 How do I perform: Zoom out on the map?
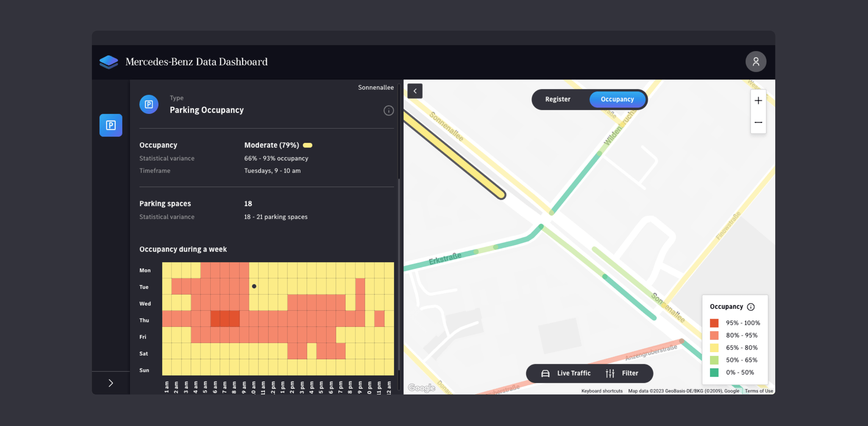click(758, 123)
